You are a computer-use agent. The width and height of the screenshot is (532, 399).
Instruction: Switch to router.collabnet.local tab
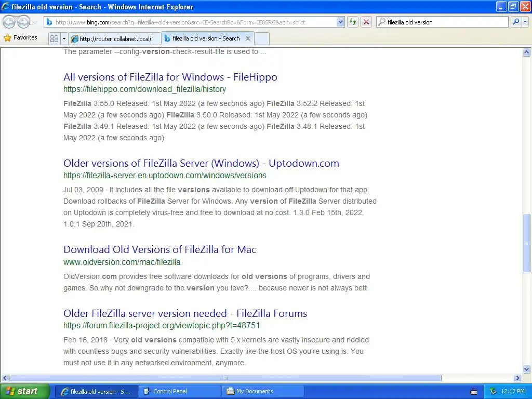(115, 38)
